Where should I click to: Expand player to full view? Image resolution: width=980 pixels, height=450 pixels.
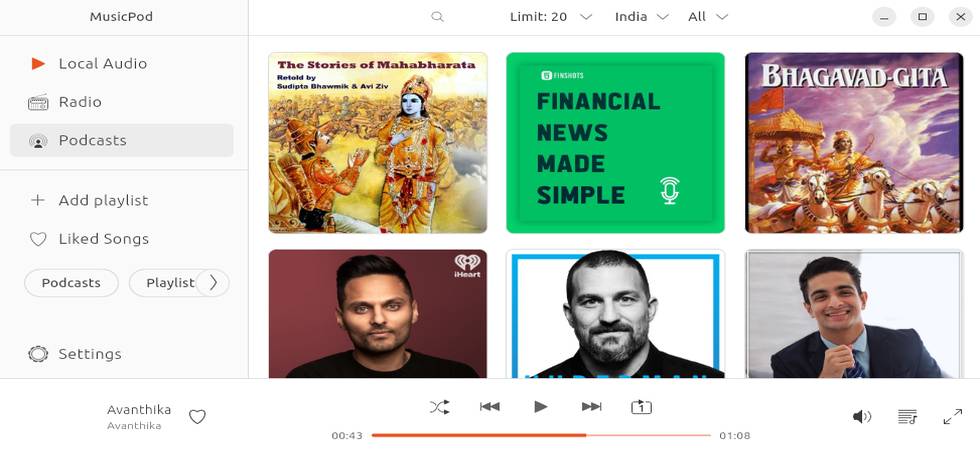click(x=952, y=417)
